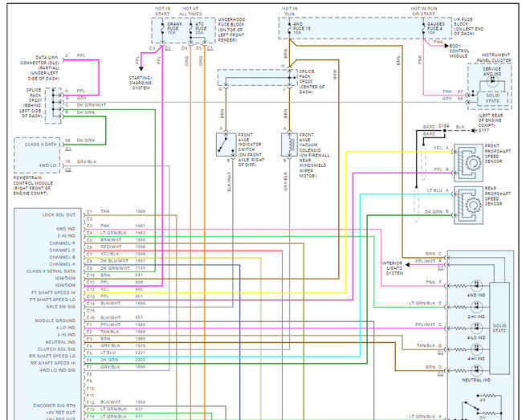Click the Service 4WD indicator lamp symbol
522x420 pixels.
point(492,80)
